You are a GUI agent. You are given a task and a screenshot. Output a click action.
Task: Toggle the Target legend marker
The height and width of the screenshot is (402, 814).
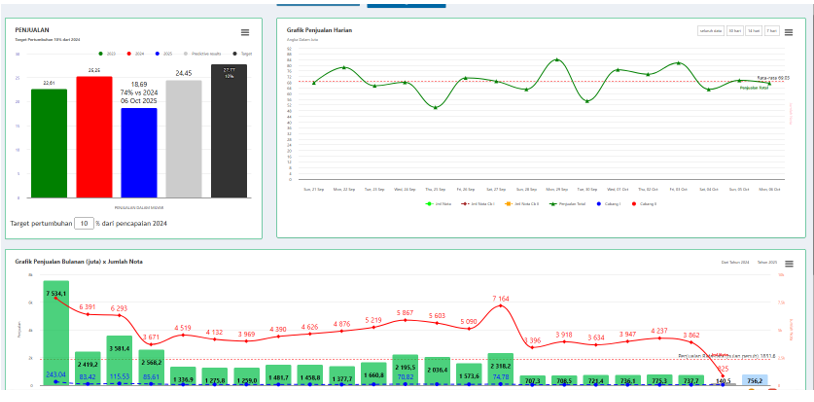(x=236, y=53)
